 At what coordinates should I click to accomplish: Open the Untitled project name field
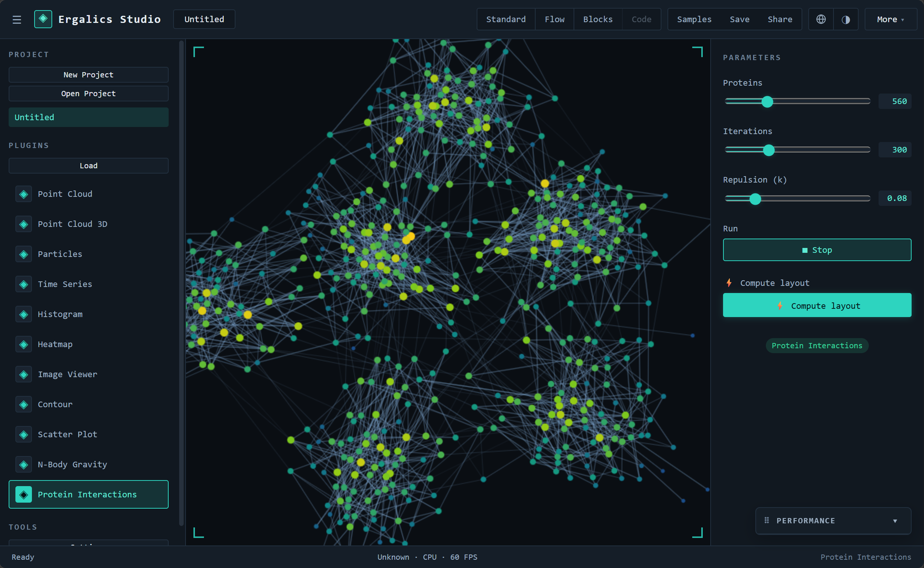point(204,19)
